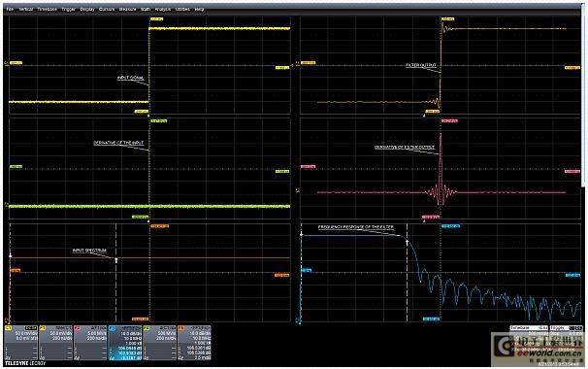Open the Utilities menu
Viewport: 588px width, 369px height.
pos(182,9)
